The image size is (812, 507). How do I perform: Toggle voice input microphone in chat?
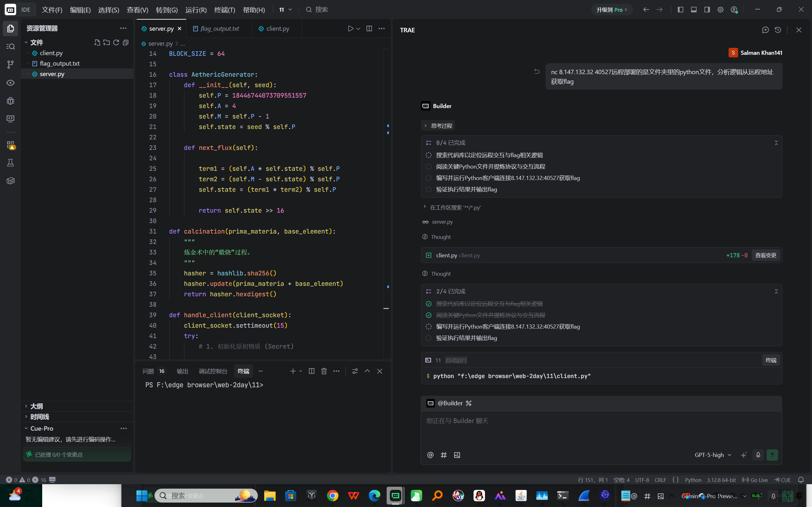click(x=758, y=455)
